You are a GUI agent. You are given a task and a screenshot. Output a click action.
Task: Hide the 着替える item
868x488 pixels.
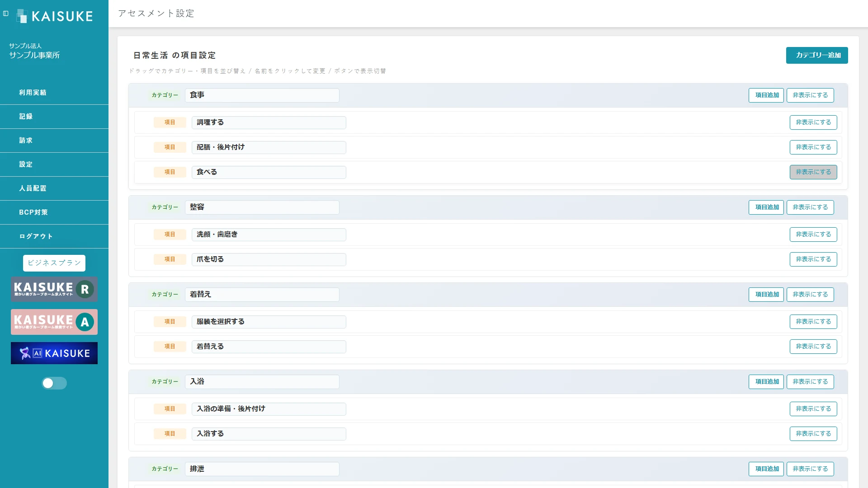coord(813,347)
